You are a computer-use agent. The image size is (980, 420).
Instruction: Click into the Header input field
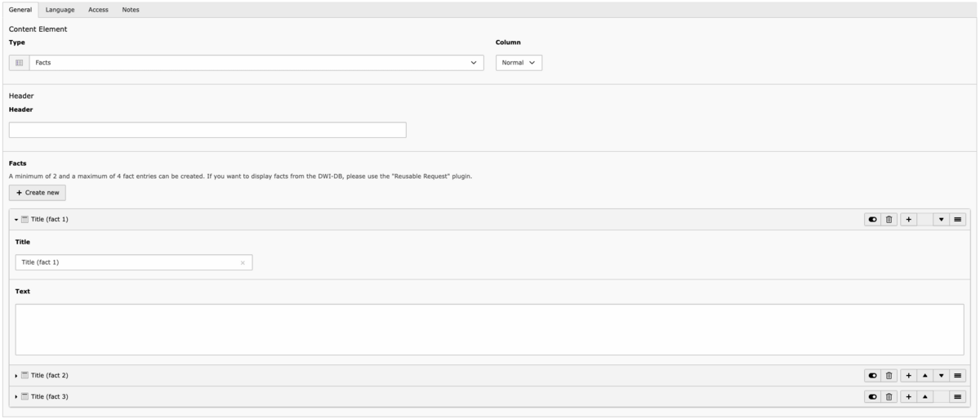[x=207, y=130]
